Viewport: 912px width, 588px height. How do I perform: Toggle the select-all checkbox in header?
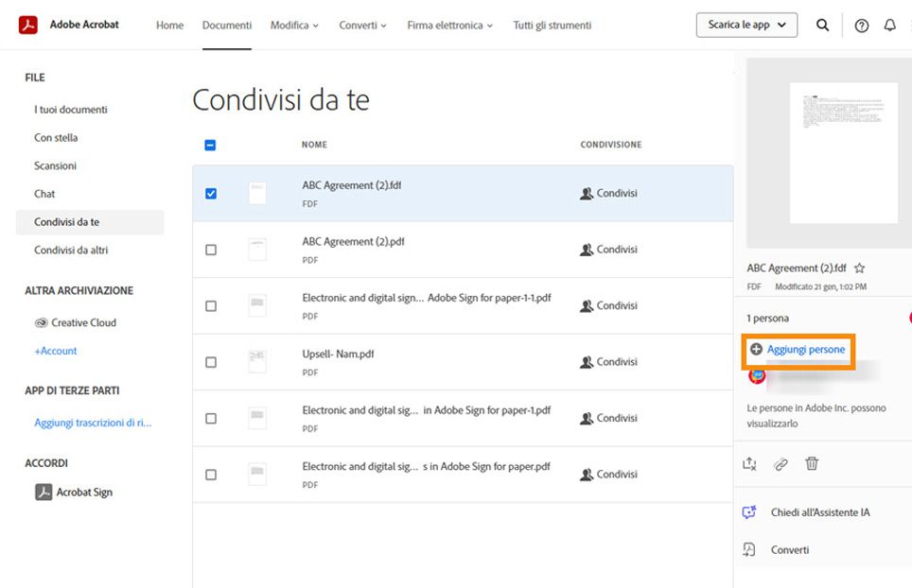(x=210, y=145)
